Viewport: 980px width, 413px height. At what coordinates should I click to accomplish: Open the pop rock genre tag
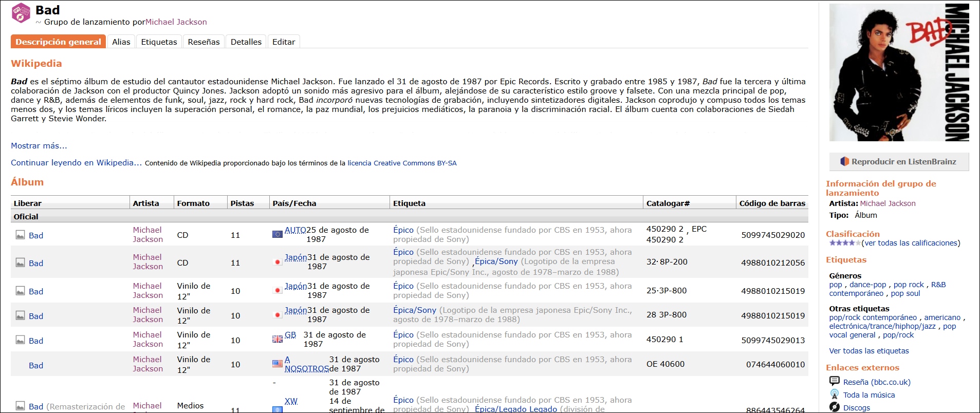tap(909, 285)
